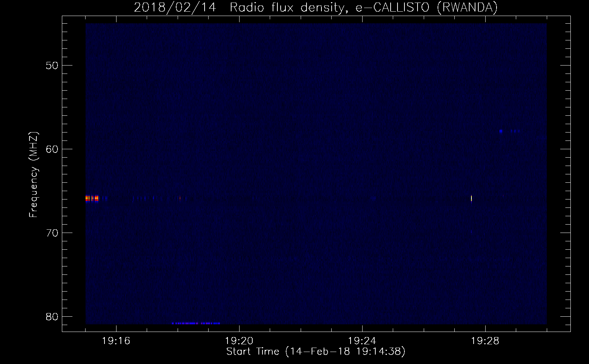Click the blue horizontal streak at bottom near 81 MHz
589x364 pixels.
(196, 323)
